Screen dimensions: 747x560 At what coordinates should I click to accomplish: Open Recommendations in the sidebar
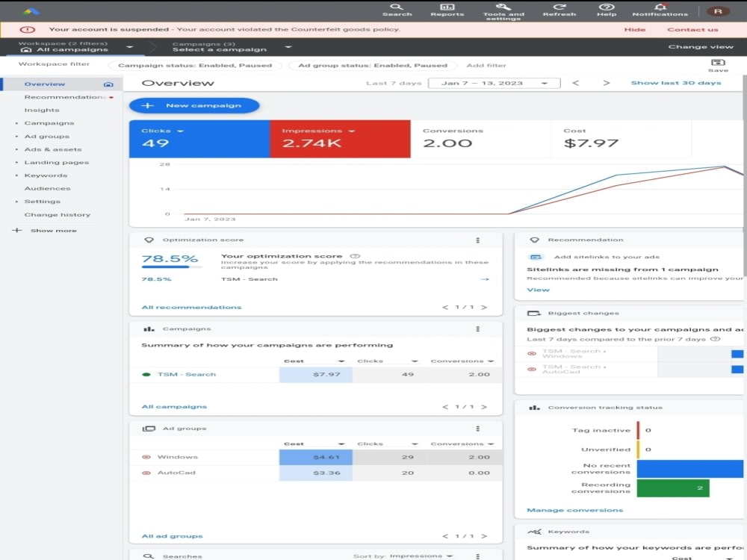click(x=65, y=97)
